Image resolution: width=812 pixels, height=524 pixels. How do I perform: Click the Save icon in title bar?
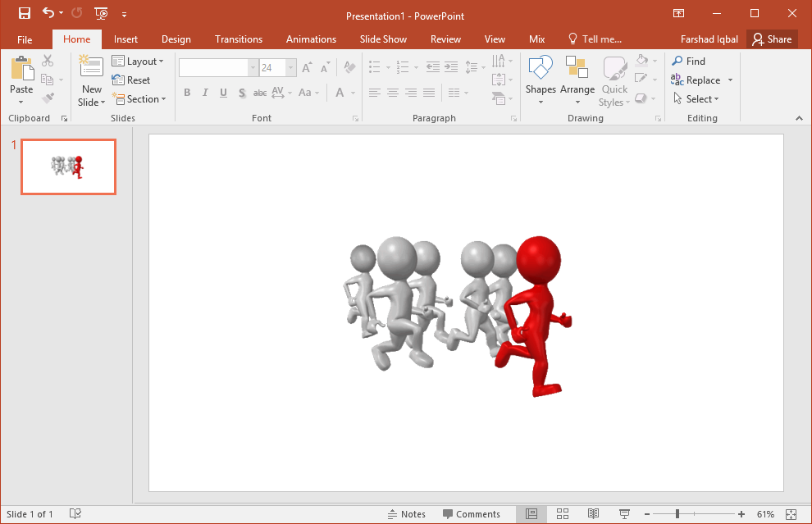25,13
